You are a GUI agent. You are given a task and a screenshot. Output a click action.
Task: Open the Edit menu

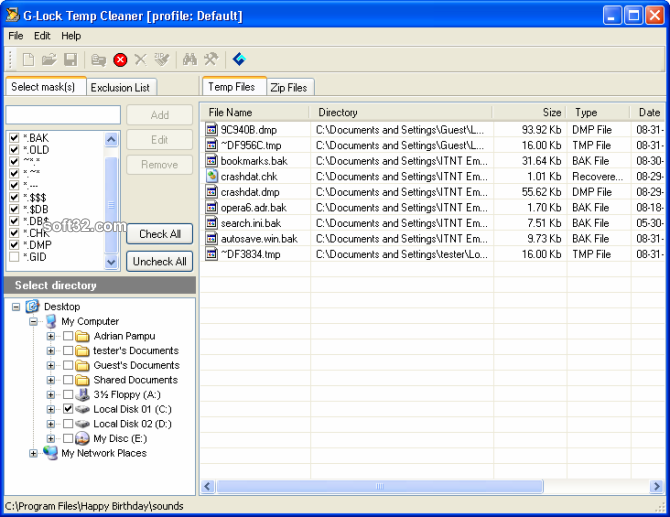pyautogui.click(x=42, y=36)
